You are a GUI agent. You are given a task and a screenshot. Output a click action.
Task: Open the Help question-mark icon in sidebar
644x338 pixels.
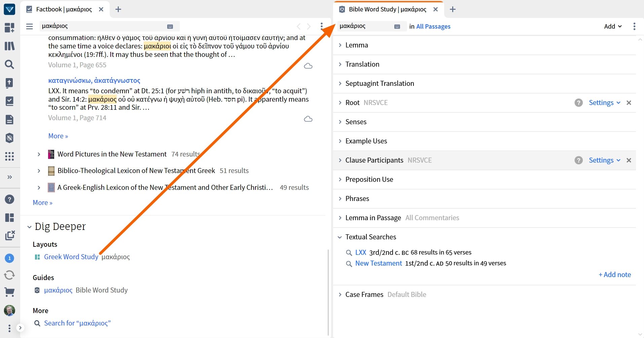tap(9, 199)
